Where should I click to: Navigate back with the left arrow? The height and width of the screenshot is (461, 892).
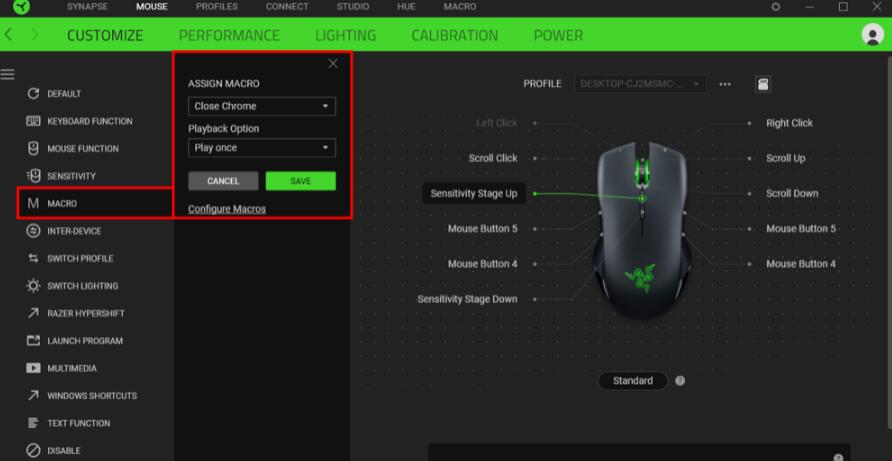click(9, 36)
